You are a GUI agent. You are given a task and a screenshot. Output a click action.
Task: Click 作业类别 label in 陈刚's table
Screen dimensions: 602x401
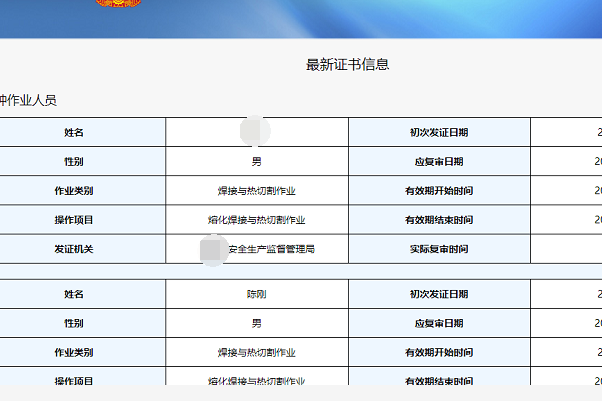(74, 353)
